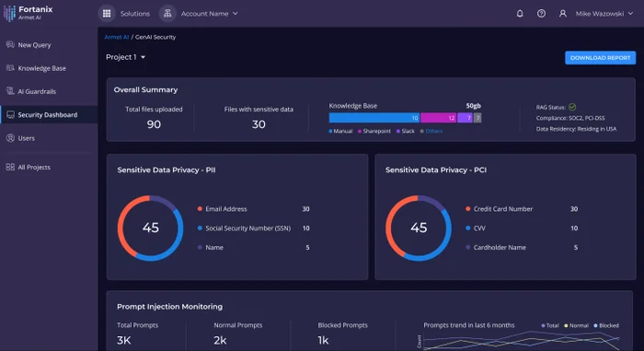Expand the Mike Wazowski user menu

coord(604,14)
